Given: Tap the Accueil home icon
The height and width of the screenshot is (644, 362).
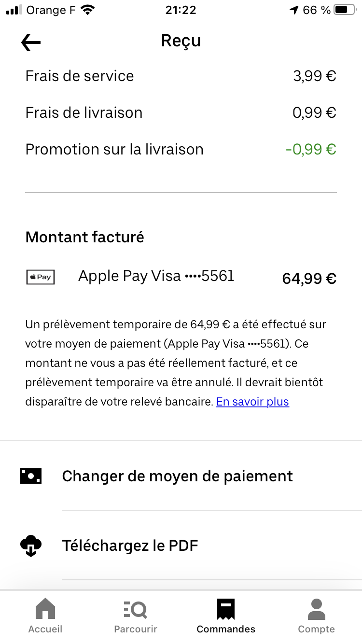Looking at the screenshot, I should pyautogui.click(x=45, y=609).
